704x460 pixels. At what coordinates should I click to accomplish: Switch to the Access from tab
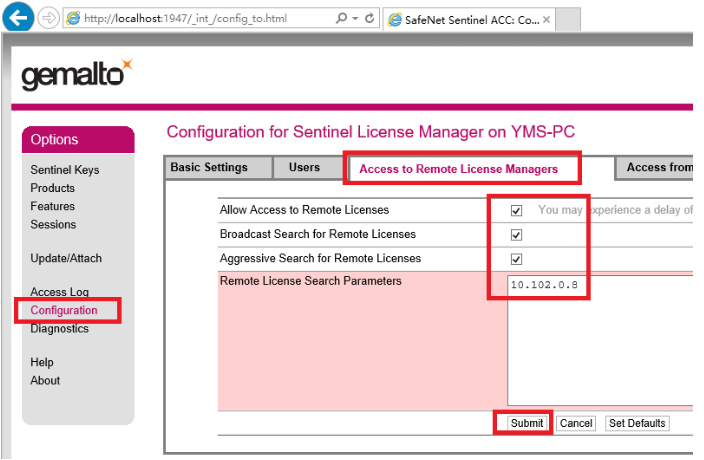(655, 167)
